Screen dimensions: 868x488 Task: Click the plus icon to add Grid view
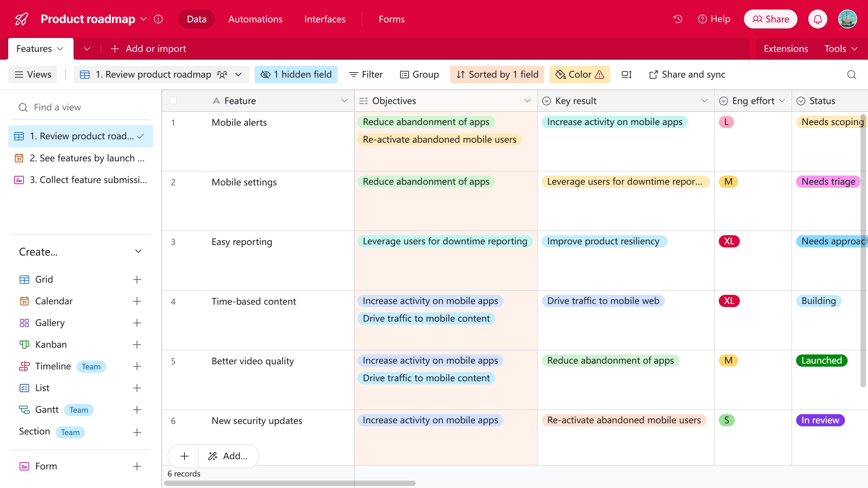click(137, 280)
